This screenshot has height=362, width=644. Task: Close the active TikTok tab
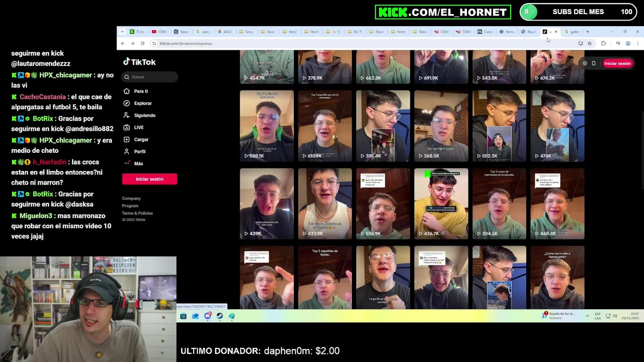pyautogui.click(x=556, y=32)
